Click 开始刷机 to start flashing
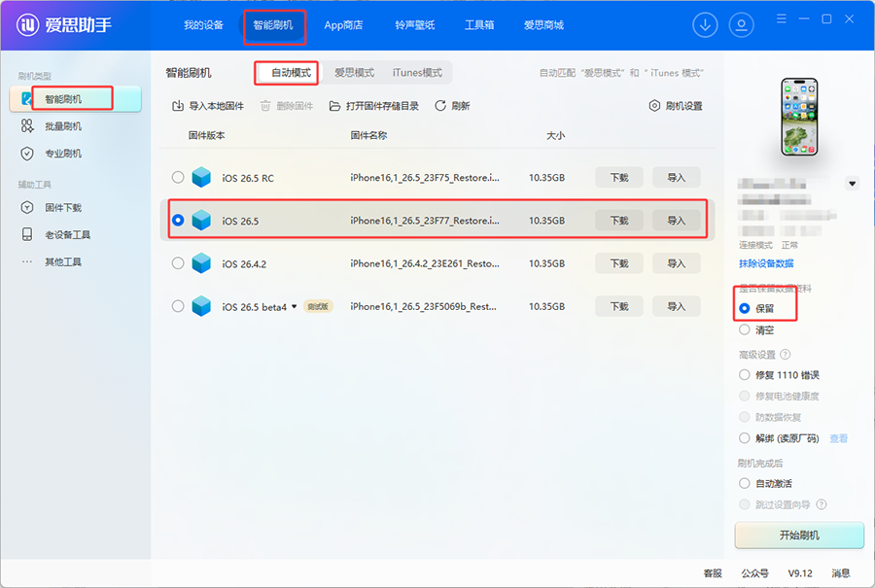The image size is (875, 588). tap(799, 535)
